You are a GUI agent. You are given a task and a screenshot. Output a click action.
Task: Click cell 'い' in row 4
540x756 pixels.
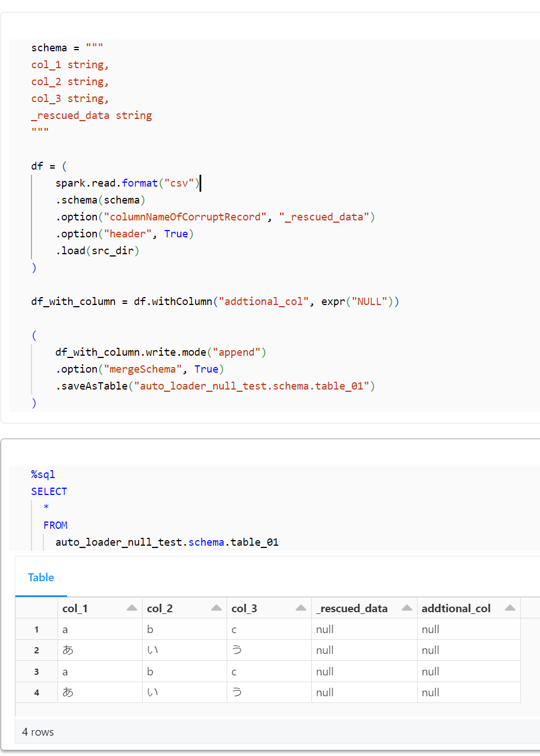click(184, 692)
